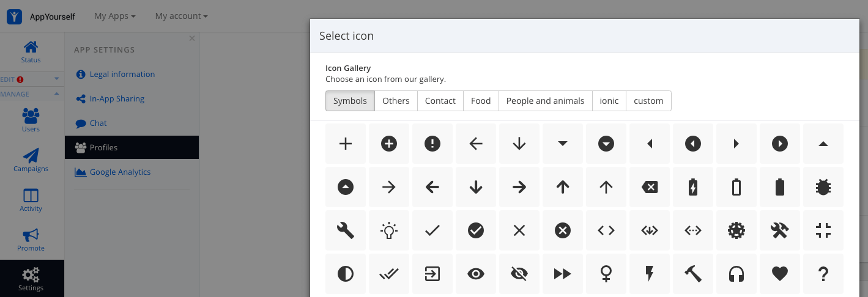Viewport: 868px width, 297px height.
Task: Open the My Apps dropdown
Action: [x=115, y=16]
